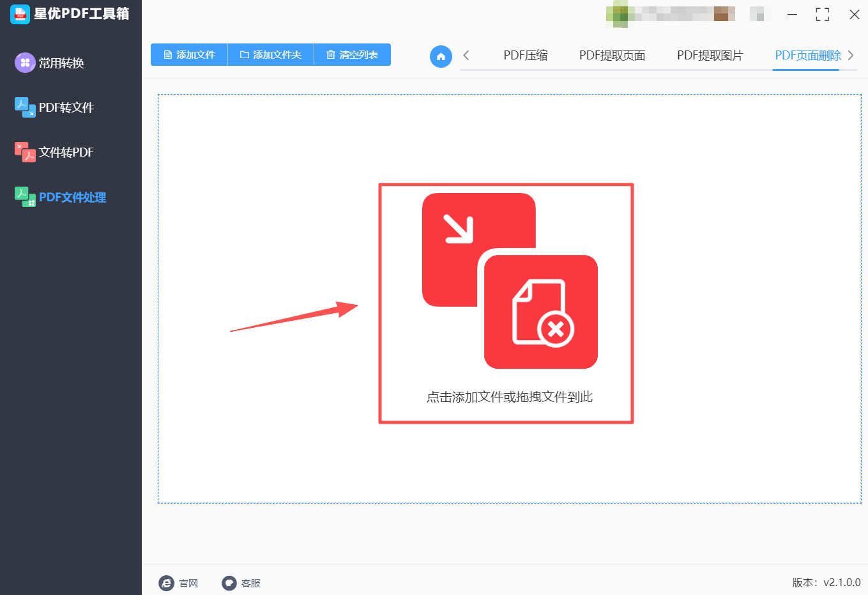Minimize the application window
868x595 pixels.
792,15
